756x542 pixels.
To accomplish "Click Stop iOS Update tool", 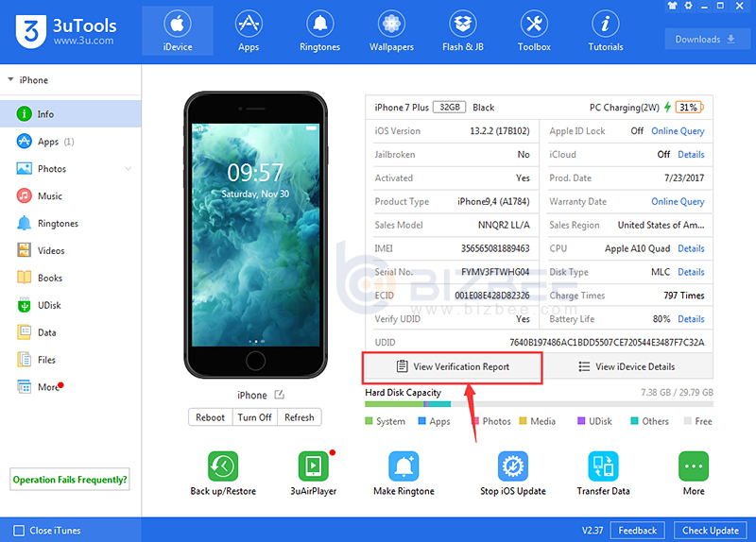I will coord(513,474).
